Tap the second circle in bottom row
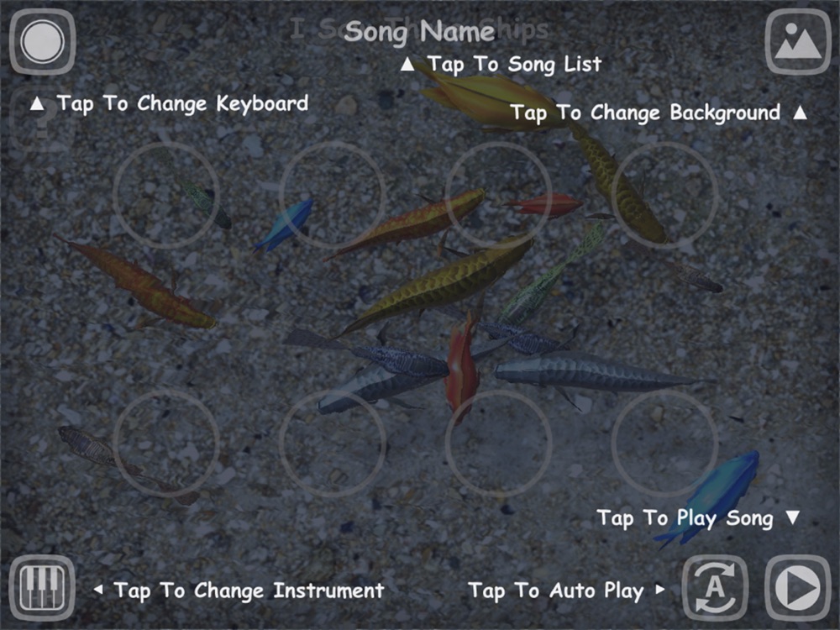 [332, 444]
